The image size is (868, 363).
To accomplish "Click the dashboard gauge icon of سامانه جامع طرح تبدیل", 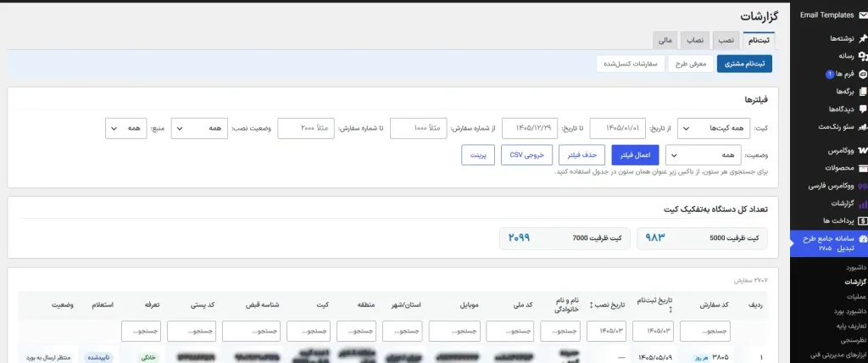I will [x=862, y=239].
